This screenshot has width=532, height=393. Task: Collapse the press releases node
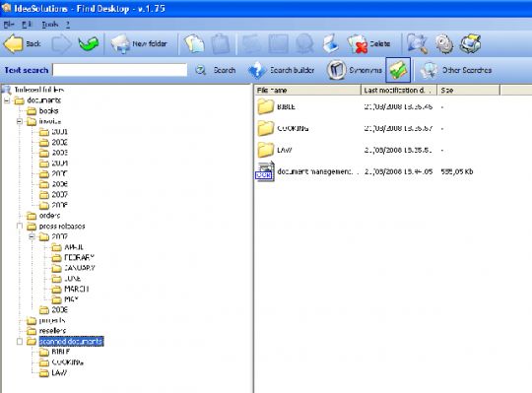pyautogui.click(x=20, y=227)
